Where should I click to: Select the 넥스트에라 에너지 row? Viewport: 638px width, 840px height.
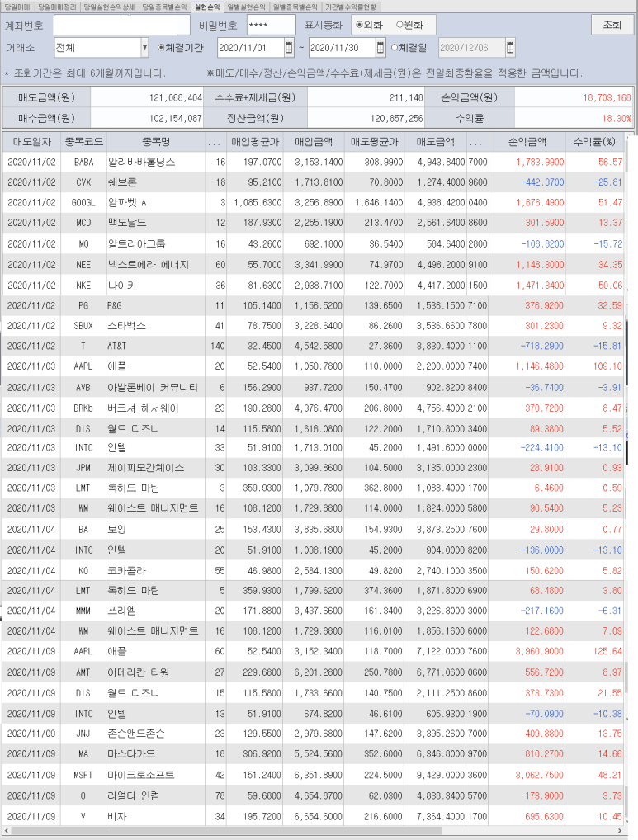pos(313,265)
